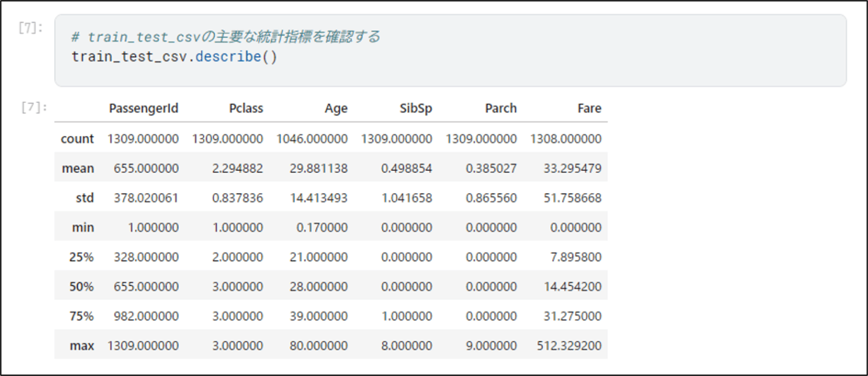Viewport: 868px width, 376px height.
Task: Select the mean row label
Action: coord(78,168)
